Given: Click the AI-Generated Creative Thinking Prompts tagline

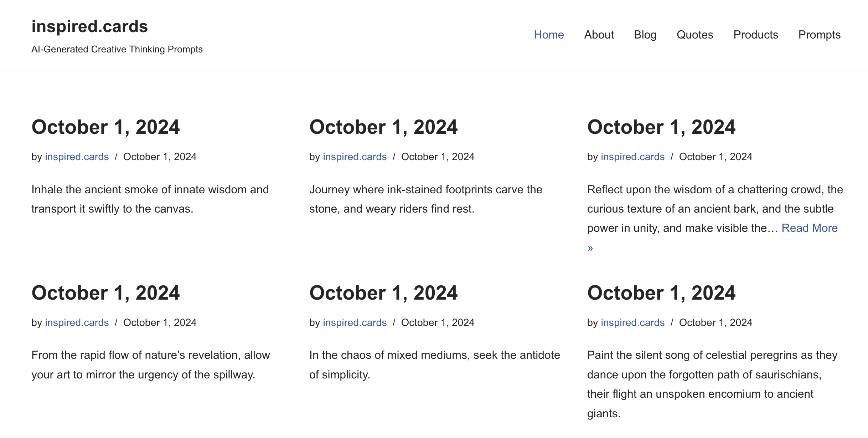Looking at the screenshot, I should [117, 49].
